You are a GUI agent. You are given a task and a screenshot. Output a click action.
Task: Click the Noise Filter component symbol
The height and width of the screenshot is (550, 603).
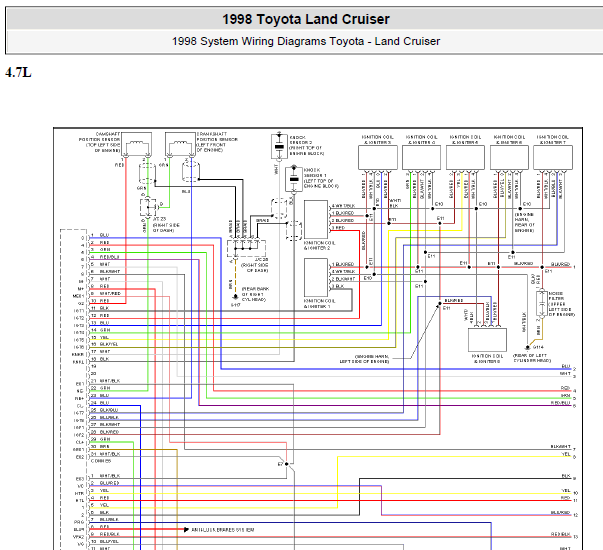click(541, 304)
